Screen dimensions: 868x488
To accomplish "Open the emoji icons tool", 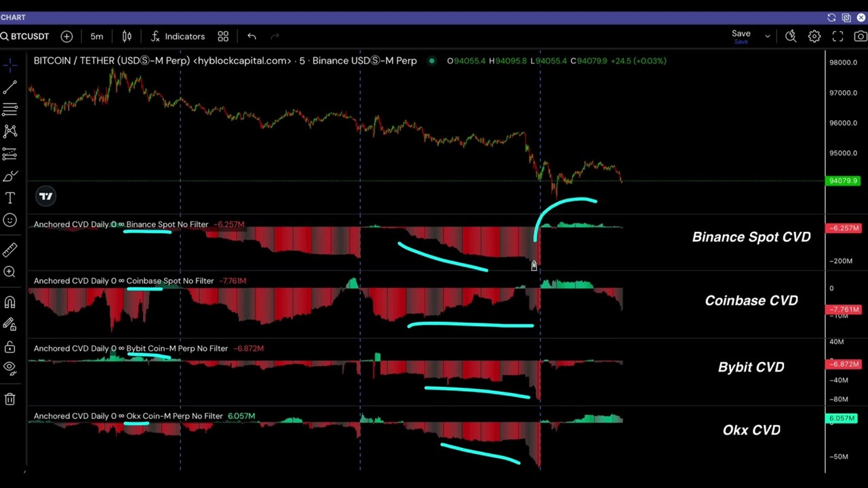I will (x=9, y=220).
